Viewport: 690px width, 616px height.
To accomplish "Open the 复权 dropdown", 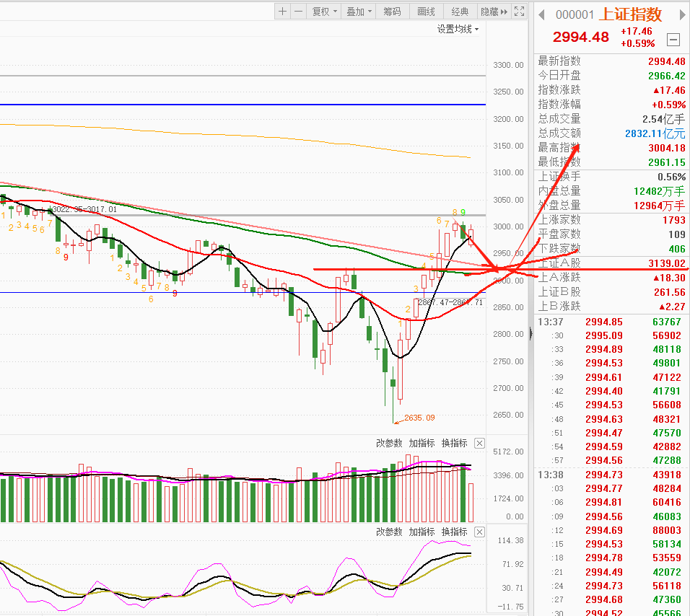I will pyautogui.click(x=323, y=12).
